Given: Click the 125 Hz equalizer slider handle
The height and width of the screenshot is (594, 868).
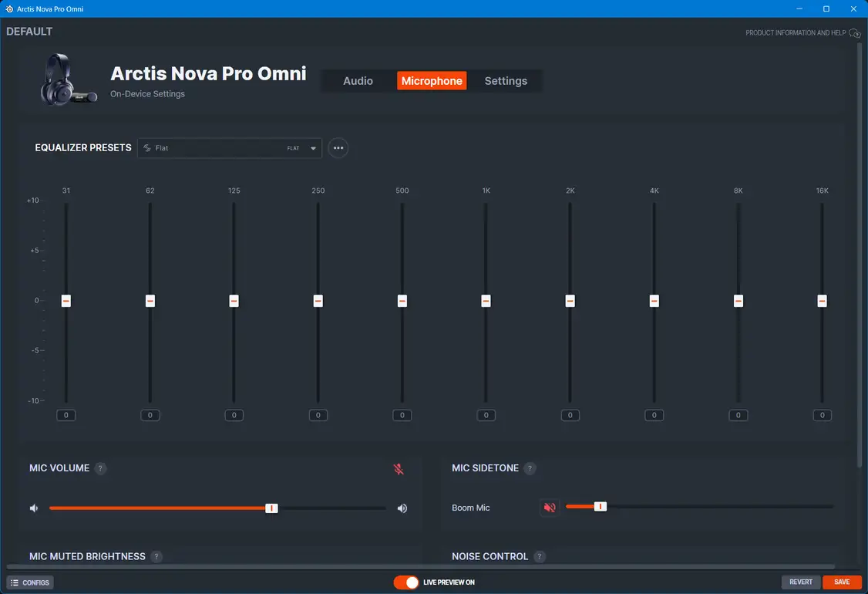Looking at the screenshot, I should coord(234,301).
